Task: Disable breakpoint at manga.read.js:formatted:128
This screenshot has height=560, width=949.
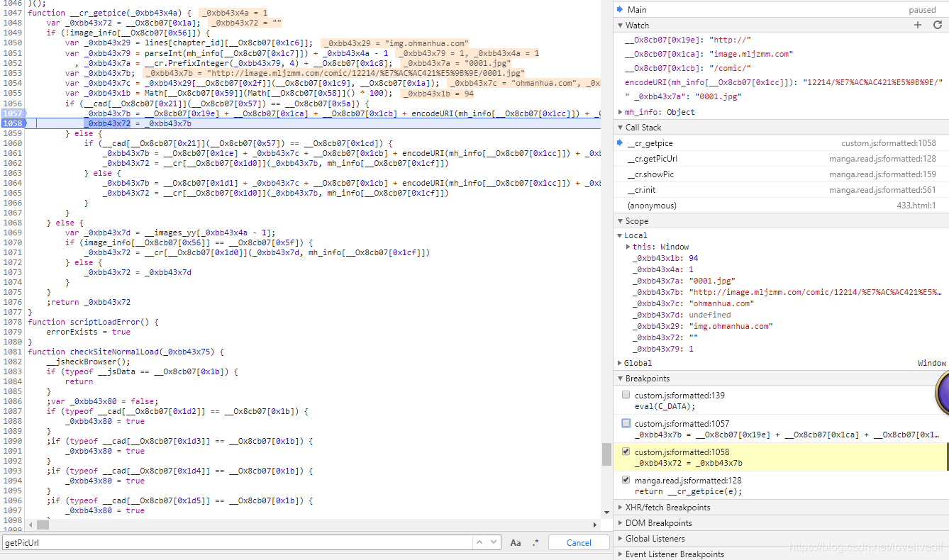Action: (626, 480)
